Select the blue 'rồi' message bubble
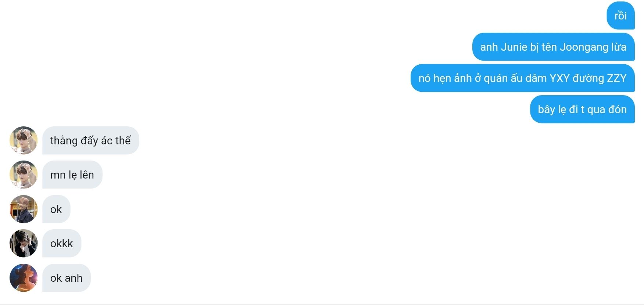 click(620, 15)
